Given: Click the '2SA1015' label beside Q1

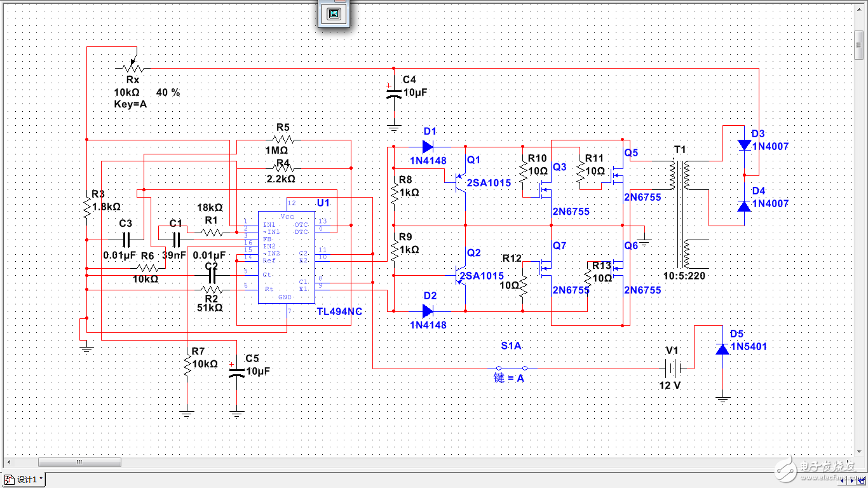Looking at the screenshot, I should [x=489, y=183].
